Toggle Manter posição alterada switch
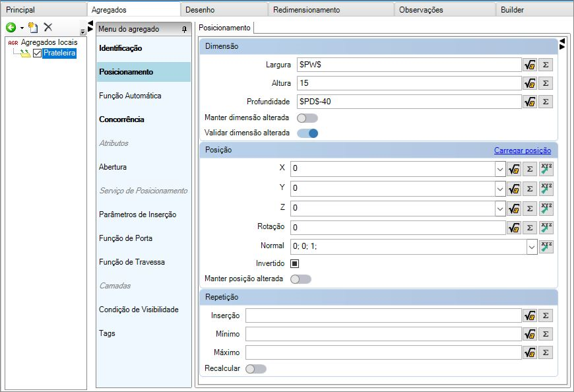This screenshot has height=392, width=574. (301, 279)
